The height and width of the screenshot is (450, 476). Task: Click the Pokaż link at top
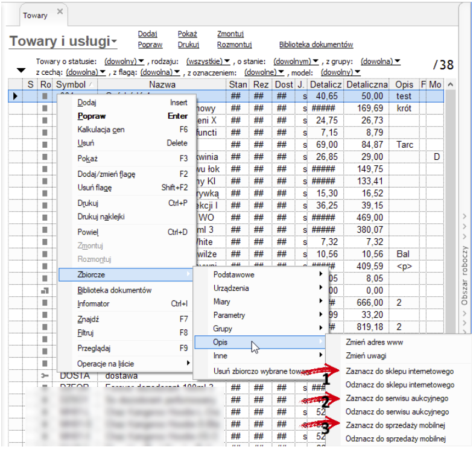187,34
